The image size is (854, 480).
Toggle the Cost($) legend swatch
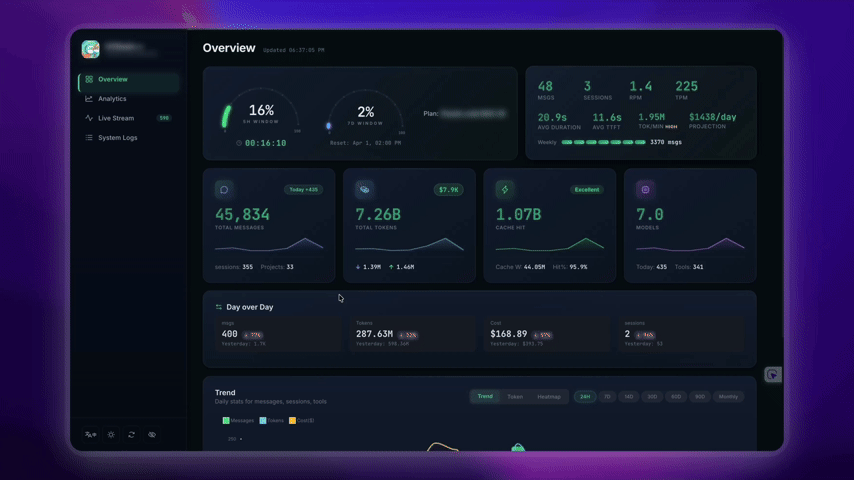[x=292, y=421]
